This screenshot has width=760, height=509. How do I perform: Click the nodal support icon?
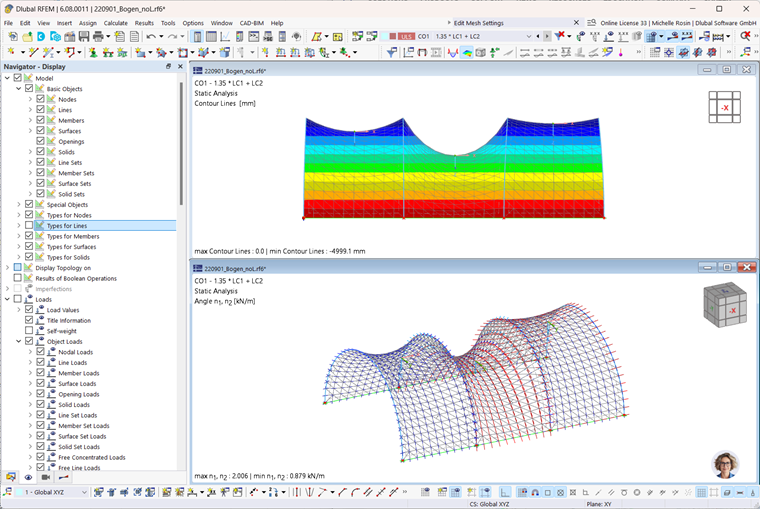point(93,52)
